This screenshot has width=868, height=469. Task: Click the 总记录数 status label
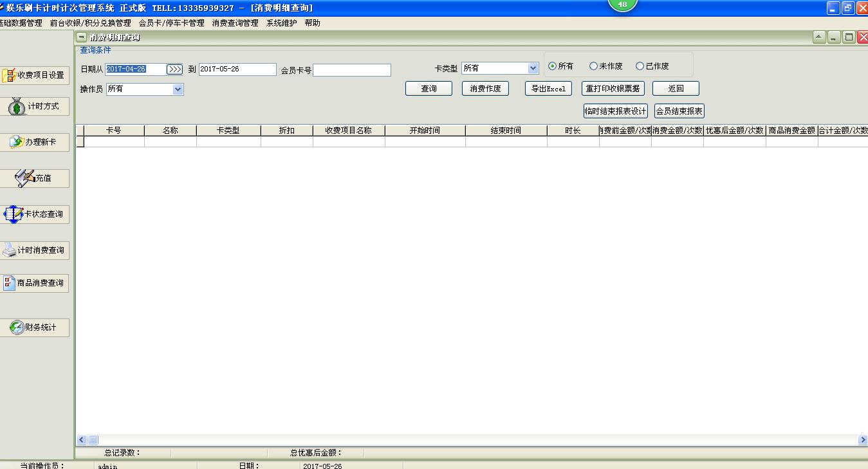[x=122, y=453]
